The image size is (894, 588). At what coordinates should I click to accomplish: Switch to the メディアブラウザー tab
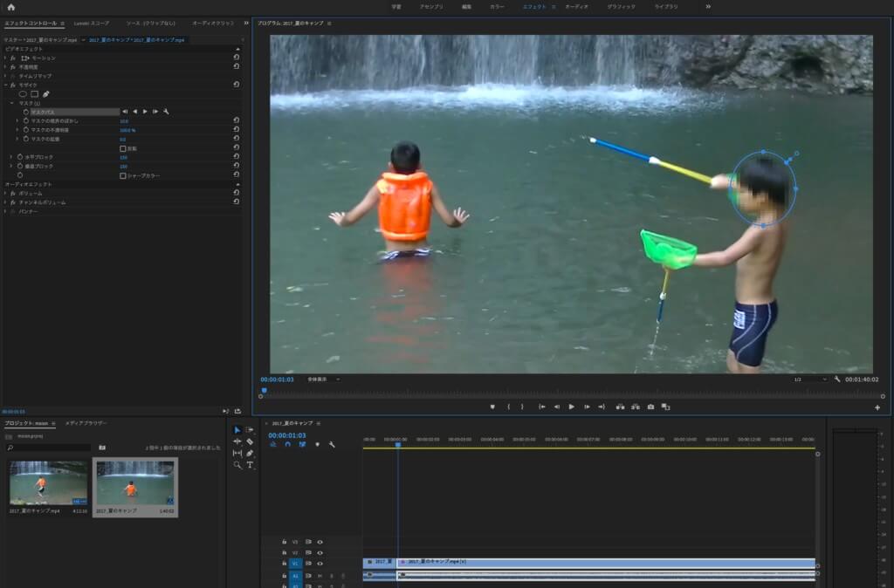[x=85, y=423]
